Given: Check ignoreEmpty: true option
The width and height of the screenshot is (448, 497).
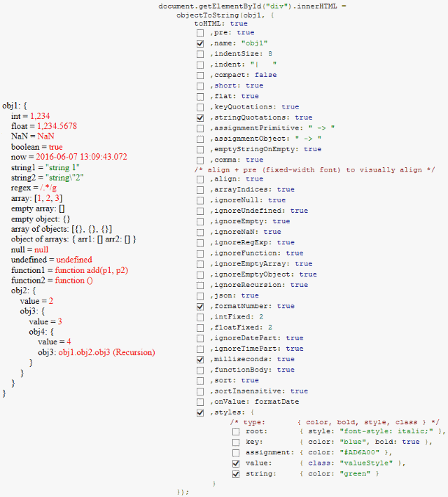Looking at the screenshot, I should (x=200, y=222).
